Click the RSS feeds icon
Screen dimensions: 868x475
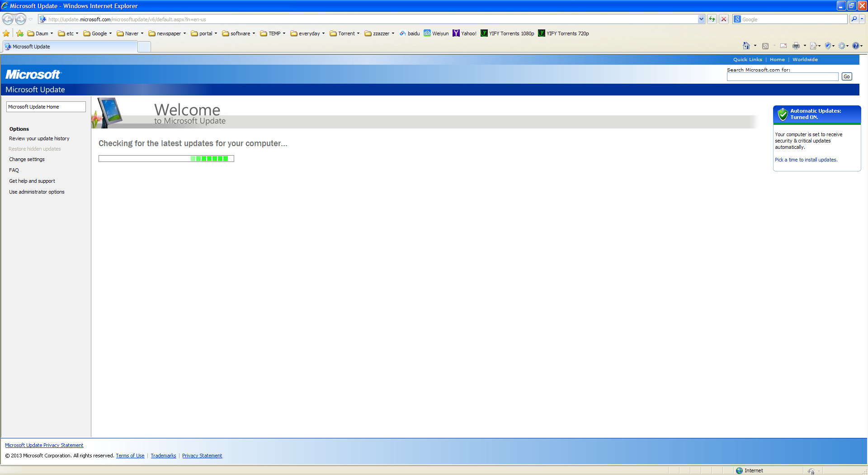coord(765,46)
